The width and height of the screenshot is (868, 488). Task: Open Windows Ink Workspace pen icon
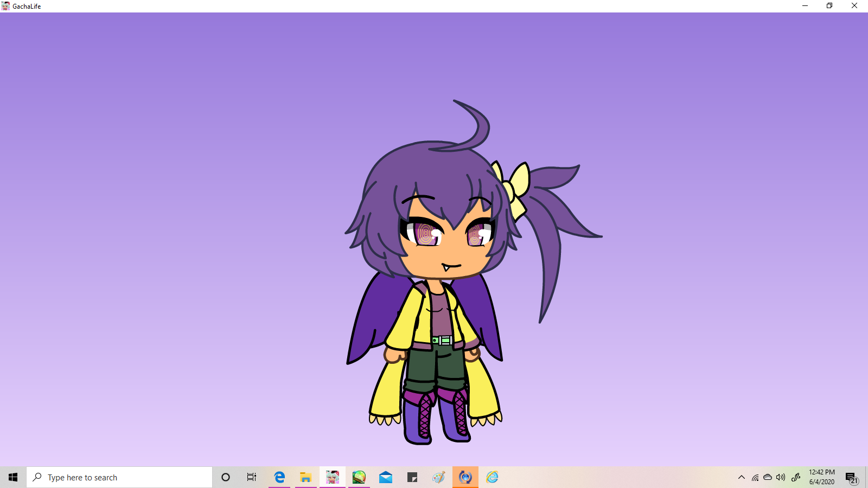[796, 477]
